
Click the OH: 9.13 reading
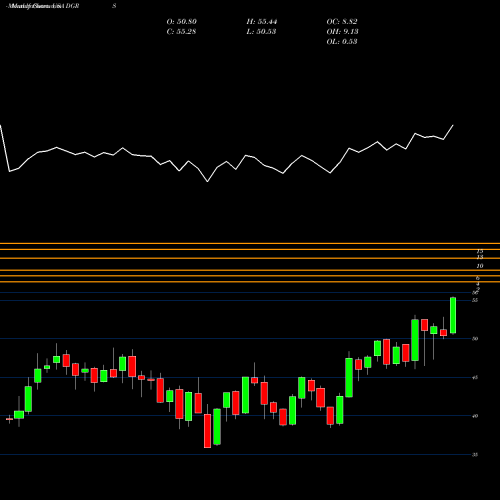[342, 32]
